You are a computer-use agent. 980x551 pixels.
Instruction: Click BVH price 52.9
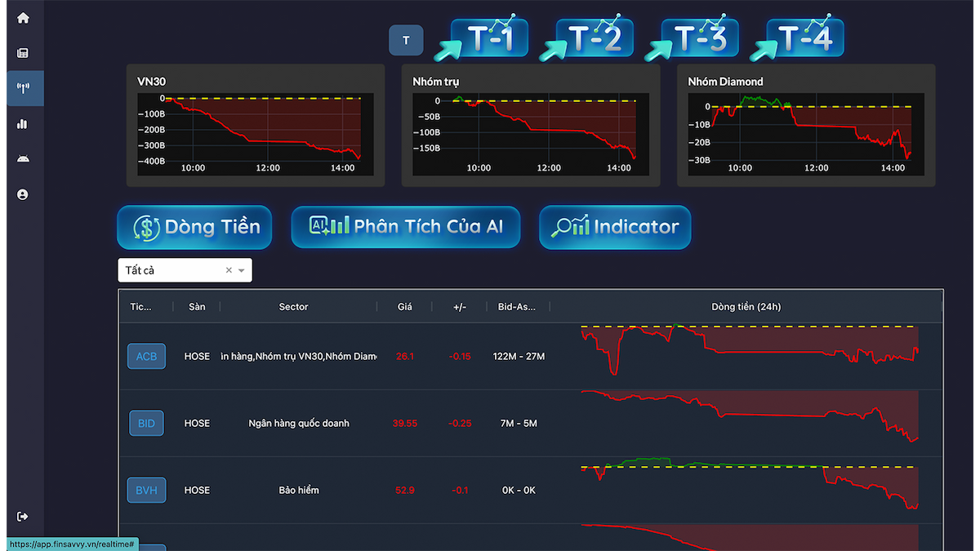(405, 490)
